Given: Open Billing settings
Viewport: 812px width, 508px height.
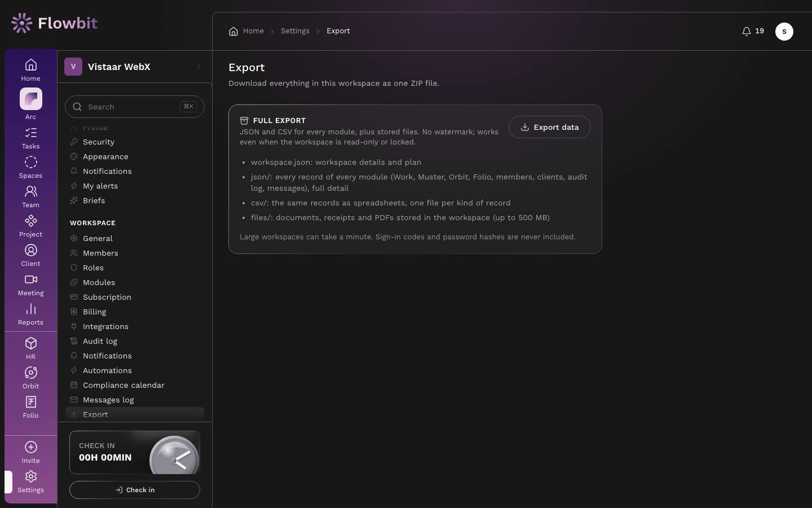Looking at the screenshot, I should click(135, 312).
